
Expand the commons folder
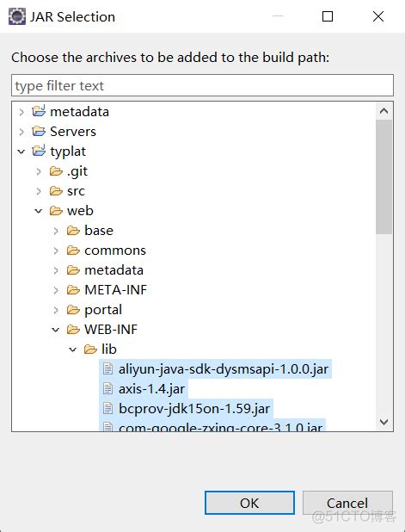(x=56, y=251)
